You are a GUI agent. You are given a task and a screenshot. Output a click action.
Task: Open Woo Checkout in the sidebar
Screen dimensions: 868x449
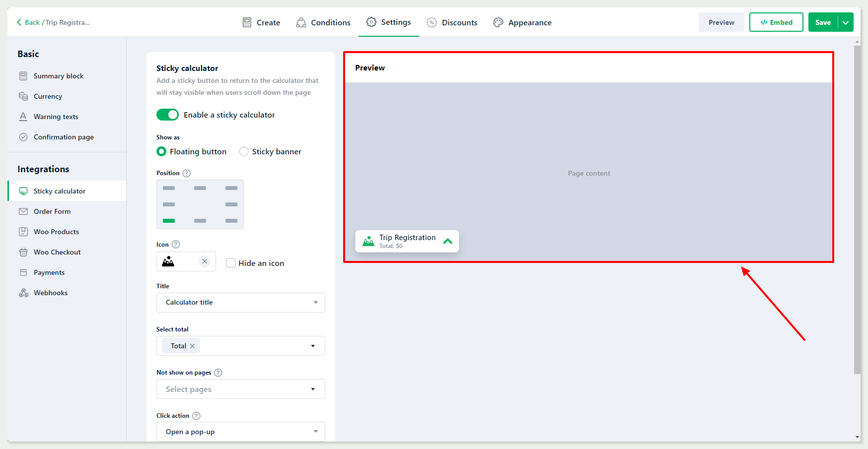57,252
